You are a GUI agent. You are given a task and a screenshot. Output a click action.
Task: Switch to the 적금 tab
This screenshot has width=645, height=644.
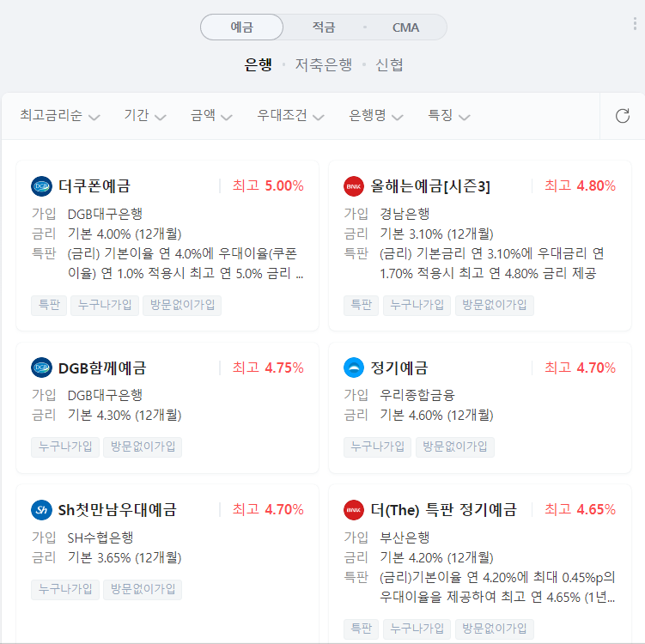pyautogui.click(x=324, y=27)
